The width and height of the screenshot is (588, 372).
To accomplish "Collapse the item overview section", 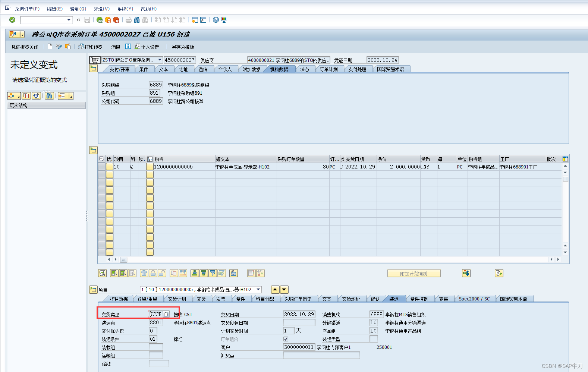I will (x=93, y=150).
